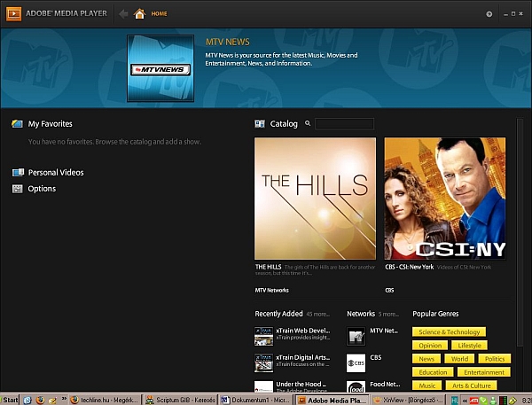Viewport: 532px width, 405px height.
Task: Click CBS - CSI: New York title
Action: click(409, 267)
